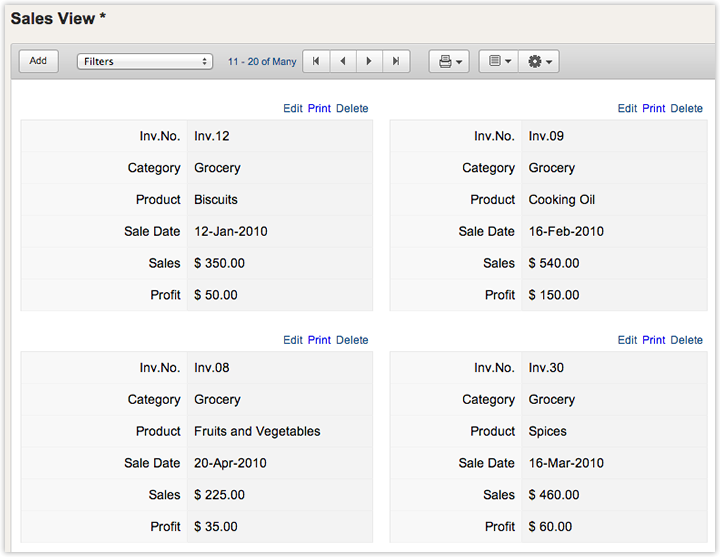Print the Inv.08 record
Screen dimensions: 720x557
pyautogui.click(x=319, y=340)
